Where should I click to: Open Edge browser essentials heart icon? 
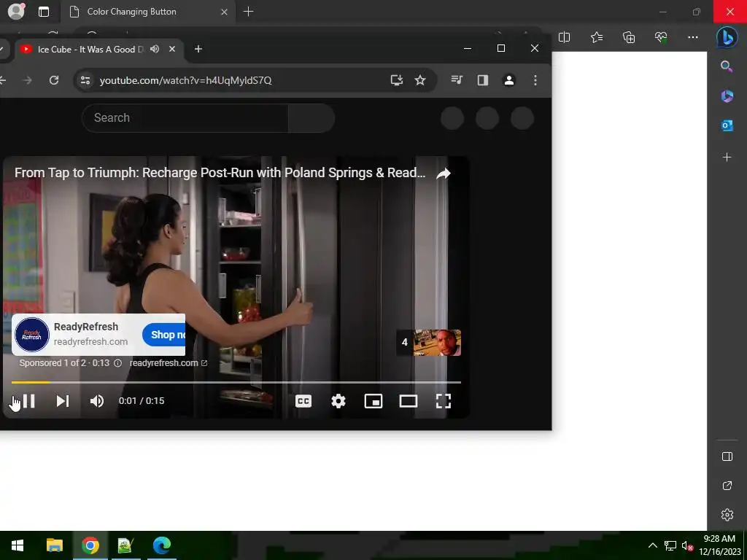point(661,37)
